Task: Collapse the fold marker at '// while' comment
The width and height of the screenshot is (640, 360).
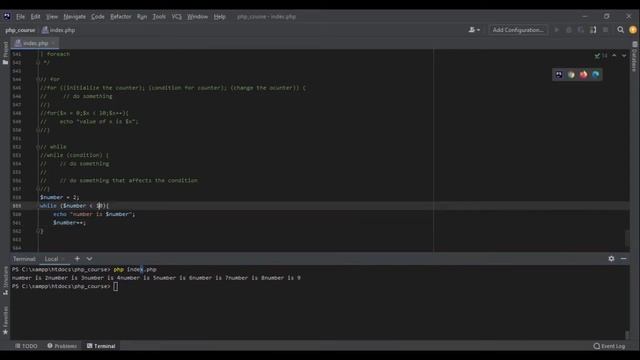Action: click(x=38, y=147)
